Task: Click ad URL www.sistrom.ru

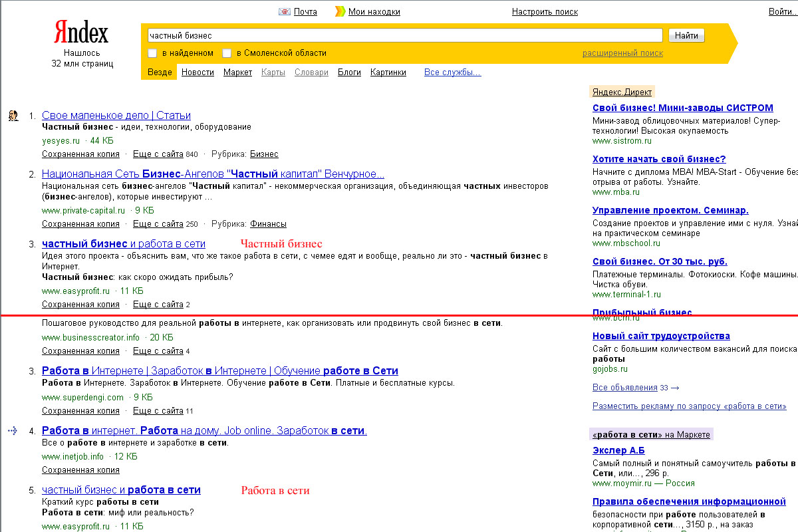Action: tap(622, 141)
